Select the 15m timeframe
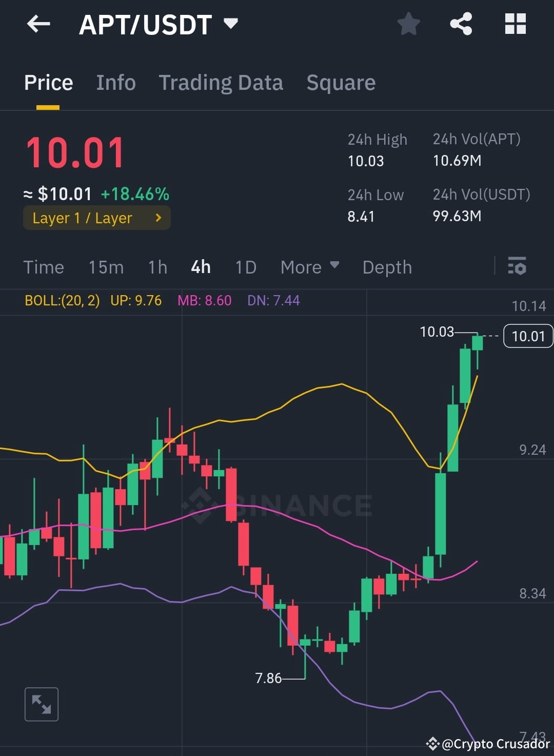This screenshot has height=756, width=554. tap(106, 267)
